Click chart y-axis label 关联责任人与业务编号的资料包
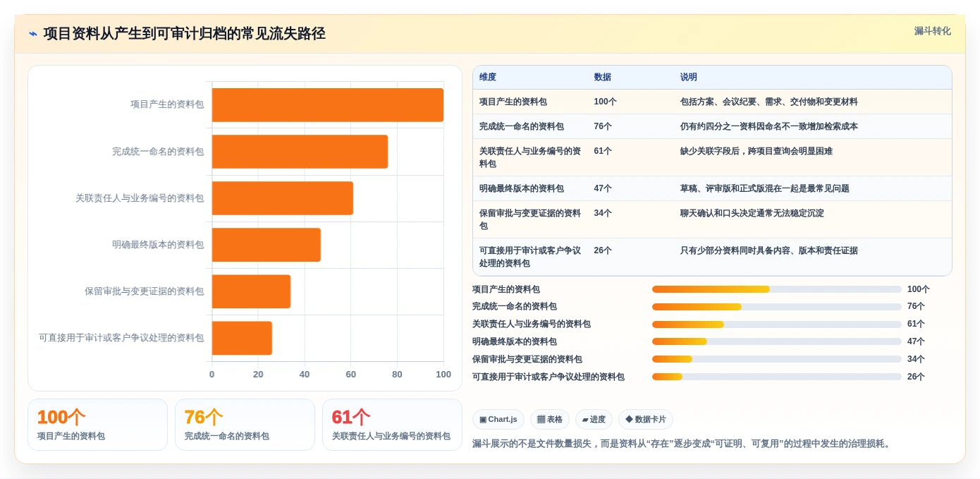The width and height of the screenshot is (980, 479). (140, 198)
